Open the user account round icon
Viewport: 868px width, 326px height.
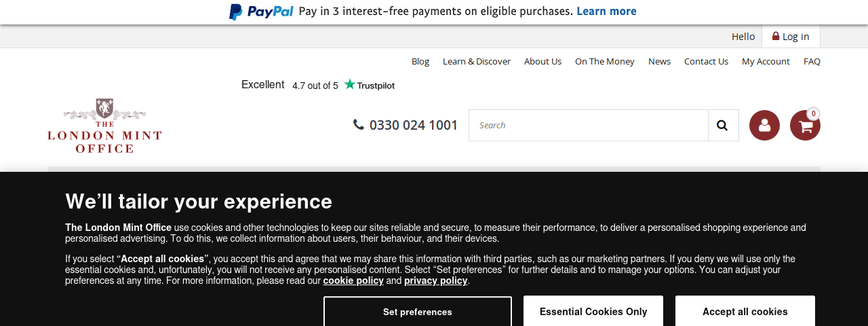click(x=764, y=125)
